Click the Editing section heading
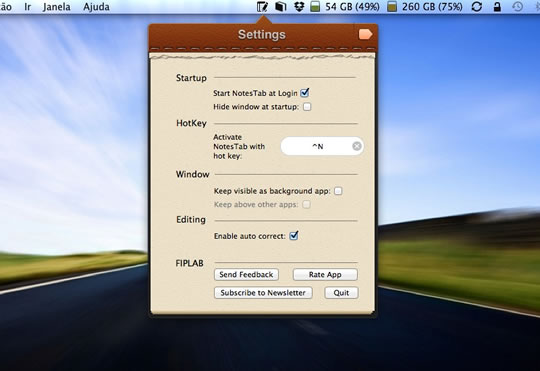Image resolution: width=540 pixels, height=371 pixels. [191, 220]
